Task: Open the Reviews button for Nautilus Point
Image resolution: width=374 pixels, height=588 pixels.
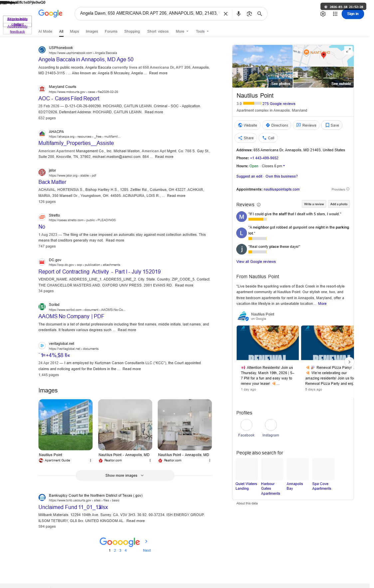Action: tap(306, 125)
